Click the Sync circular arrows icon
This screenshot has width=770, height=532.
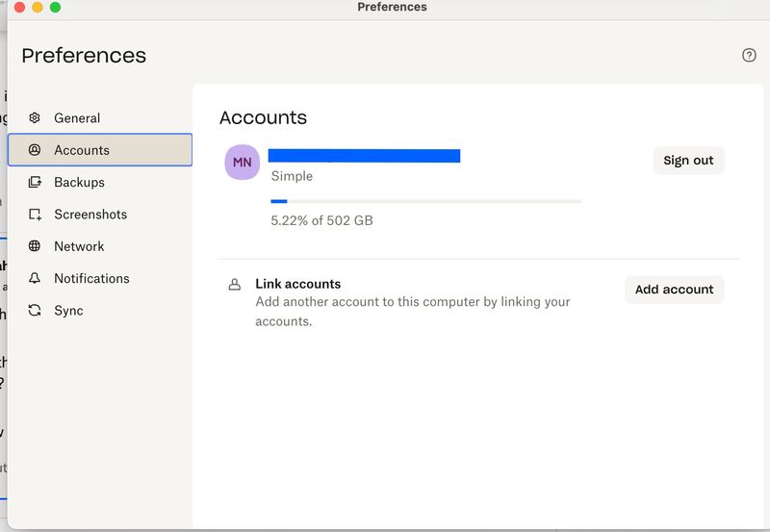35,311
